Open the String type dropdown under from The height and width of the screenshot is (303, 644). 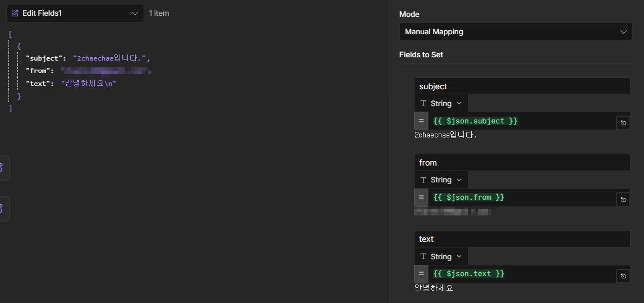coord(441,180)
